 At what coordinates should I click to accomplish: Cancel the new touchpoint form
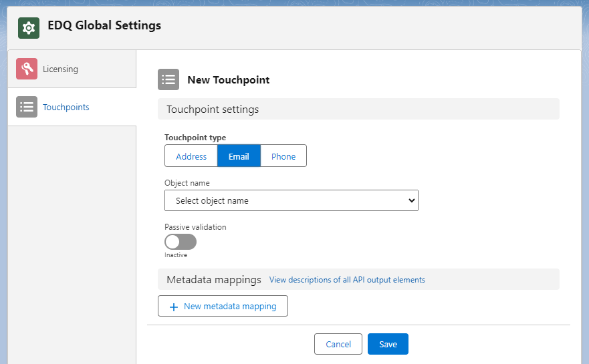(x=338, y=344)
